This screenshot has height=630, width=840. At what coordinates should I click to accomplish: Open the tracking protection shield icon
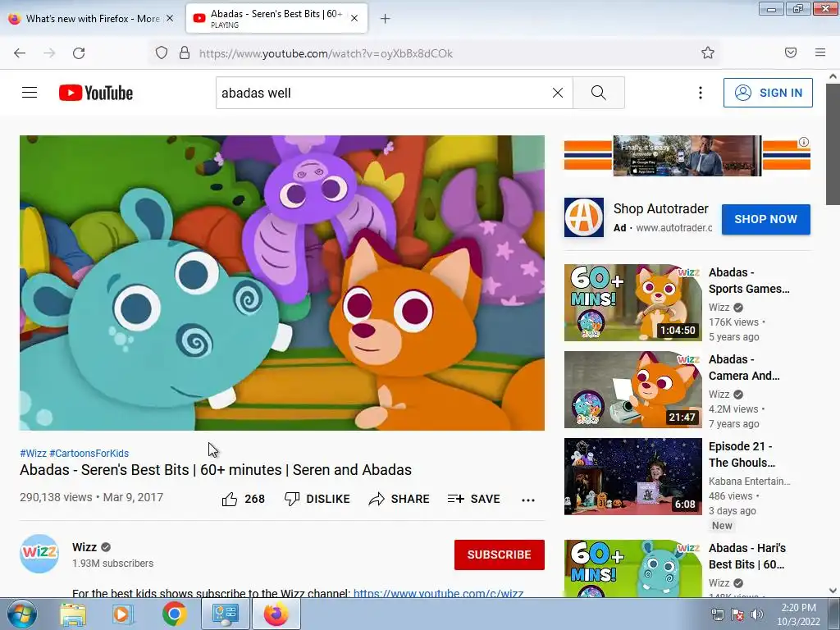click(162, 52)
